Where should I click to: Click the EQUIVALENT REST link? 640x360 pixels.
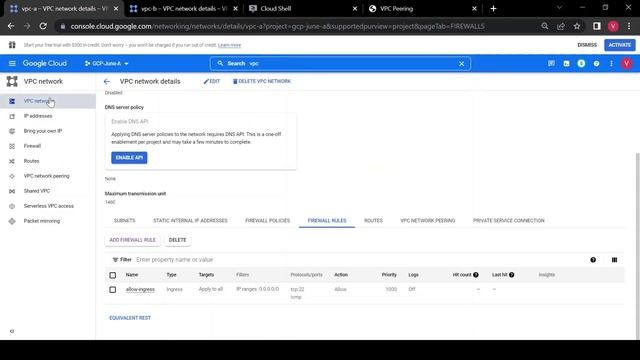(130, 318)
